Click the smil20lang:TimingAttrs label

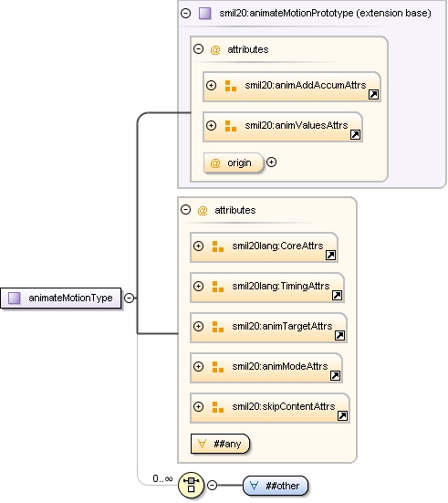281,286
